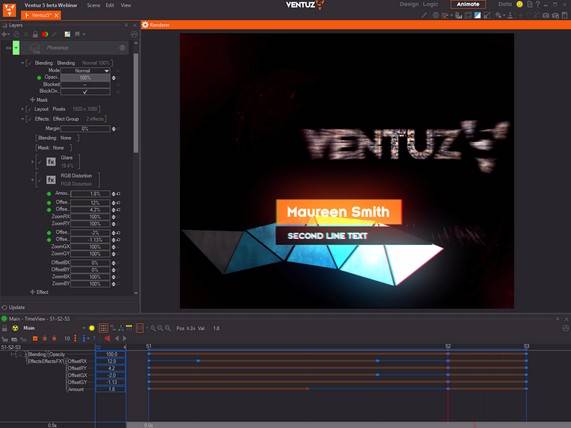
Task: Click the first zoom magnifier in timeline
Action: click(x=153, y=328)
